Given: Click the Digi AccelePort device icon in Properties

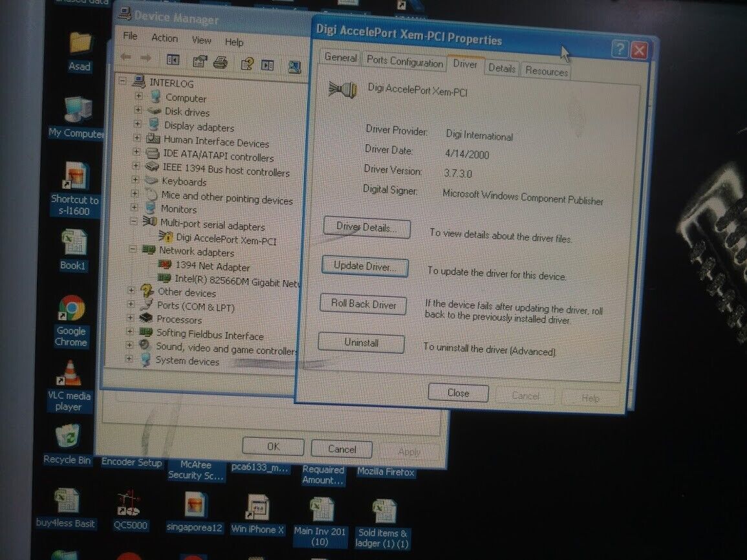Looking at the screenshot, I should pyautogui.click(x=343, y=89).
